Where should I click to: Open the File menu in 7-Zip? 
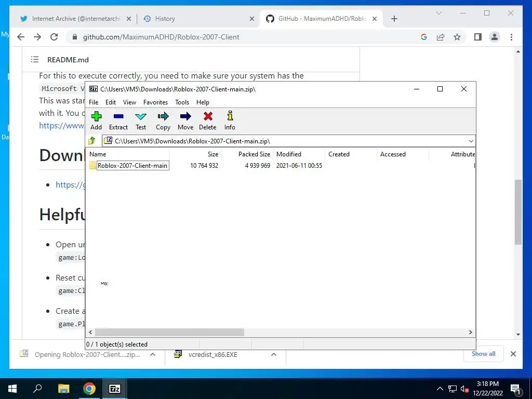(x=94, y=102)
